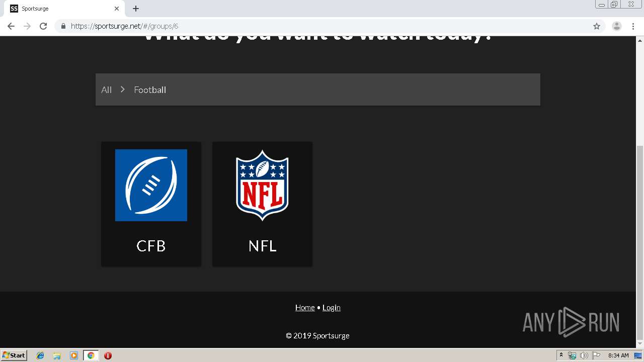Open a new browser tab
The height and width of the screenshot is (362, 644).
[136, 9]
